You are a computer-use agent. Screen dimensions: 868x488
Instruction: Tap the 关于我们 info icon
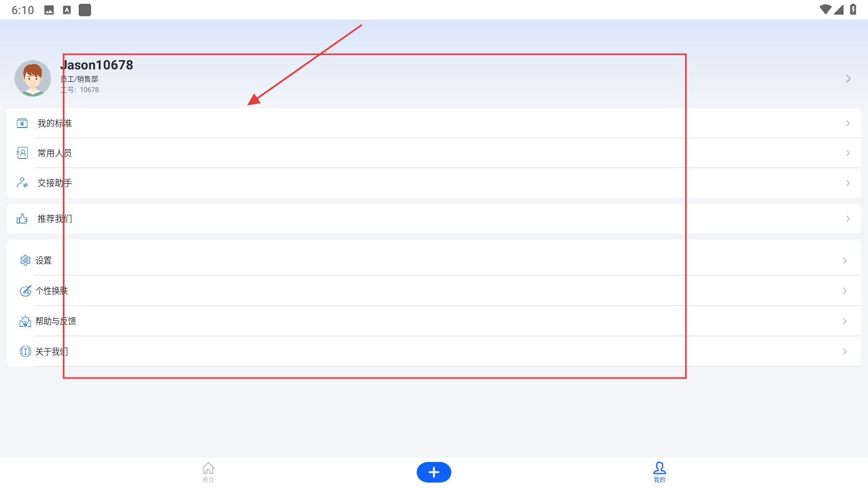click(25, 351)
